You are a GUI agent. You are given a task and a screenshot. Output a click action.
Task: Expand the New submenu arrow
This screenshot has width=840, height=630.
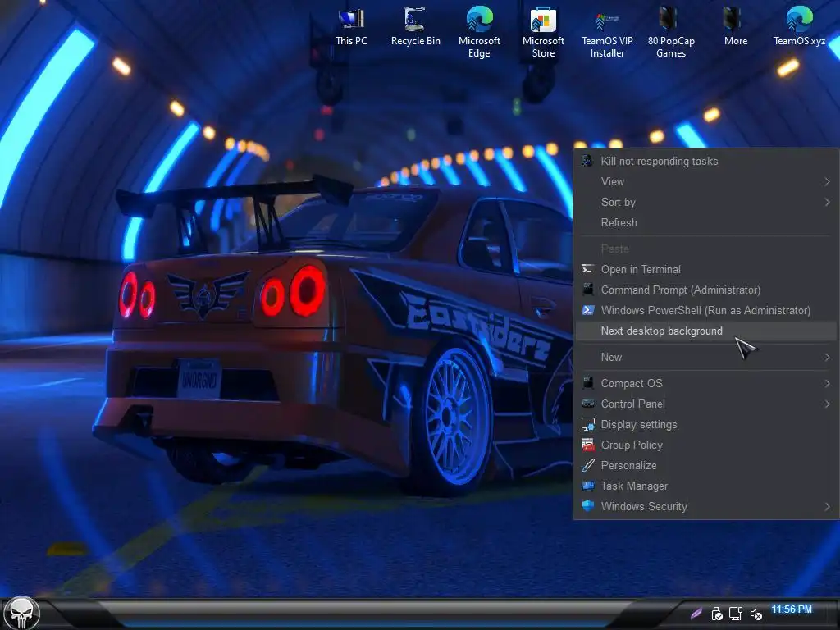pos(827,357)
